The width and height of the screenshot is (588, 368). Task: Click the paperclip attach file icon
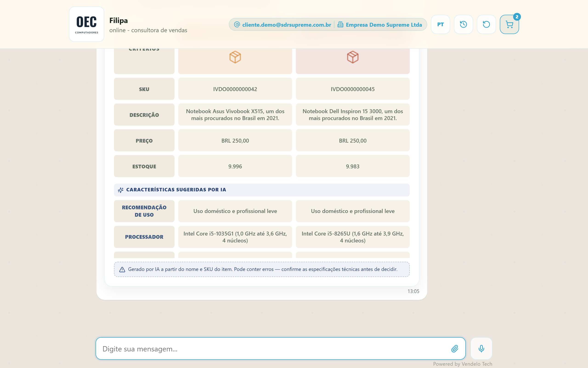coord(455,348)
